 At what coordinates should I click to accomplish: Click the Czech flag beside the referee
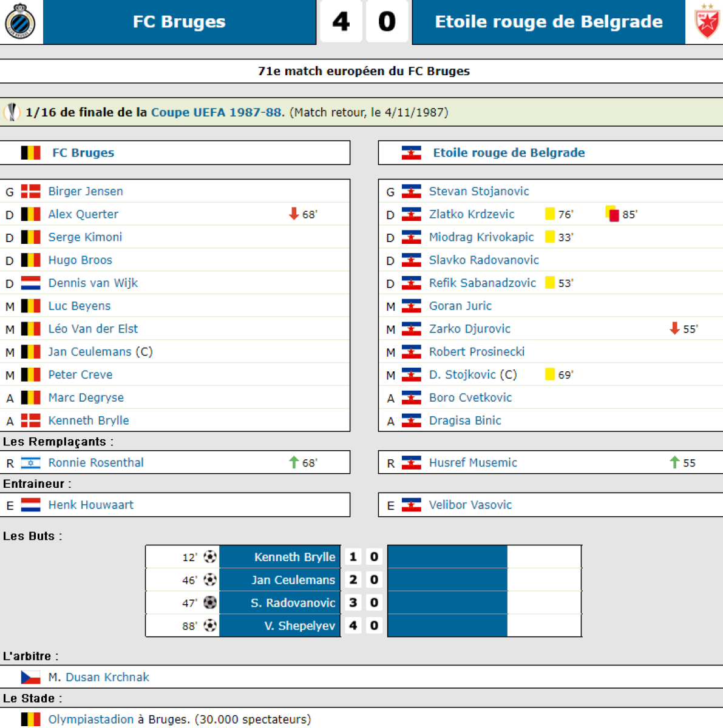30,677
